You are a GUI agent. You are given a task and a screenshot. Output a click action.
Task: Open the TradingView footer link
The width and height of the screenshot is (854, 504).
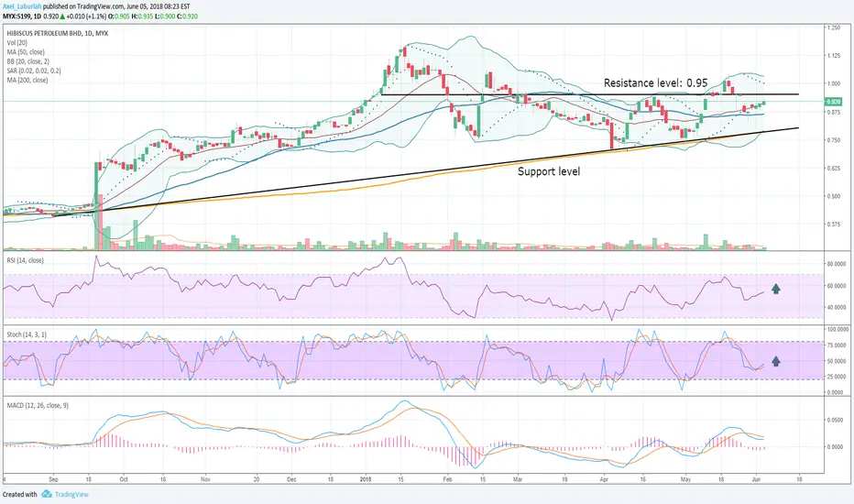coord(71,494)
